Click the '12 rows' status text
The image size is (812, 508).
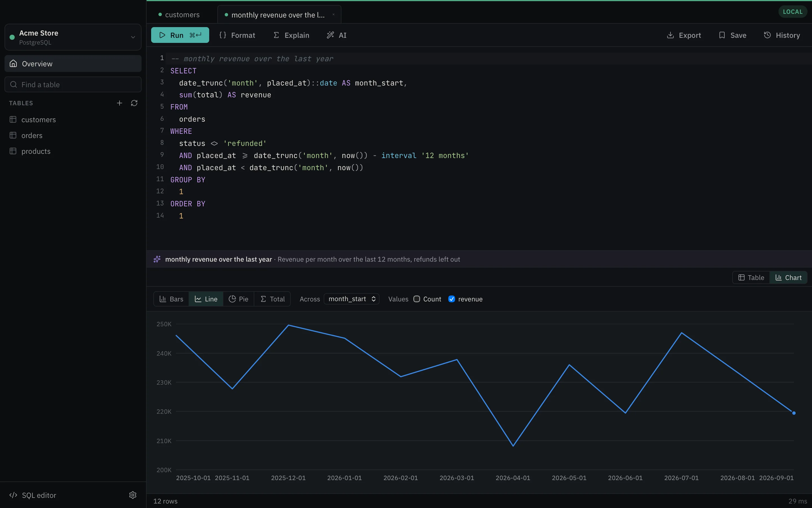click(x=166, y=501)
